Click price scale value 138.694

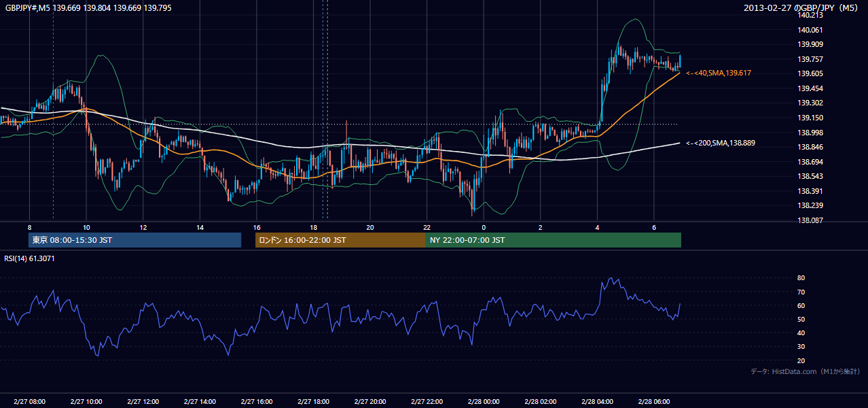coord(810,162)
